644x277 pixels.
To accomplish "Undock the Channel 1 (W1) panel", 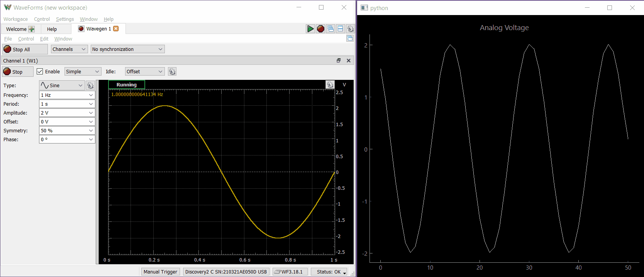I will (x=339, y=61).
